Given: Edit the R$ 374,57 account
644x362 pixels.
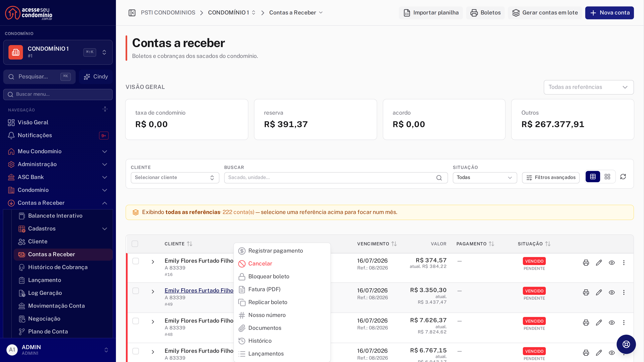Looking at the screenshot, I should click(x=599, y=263).
